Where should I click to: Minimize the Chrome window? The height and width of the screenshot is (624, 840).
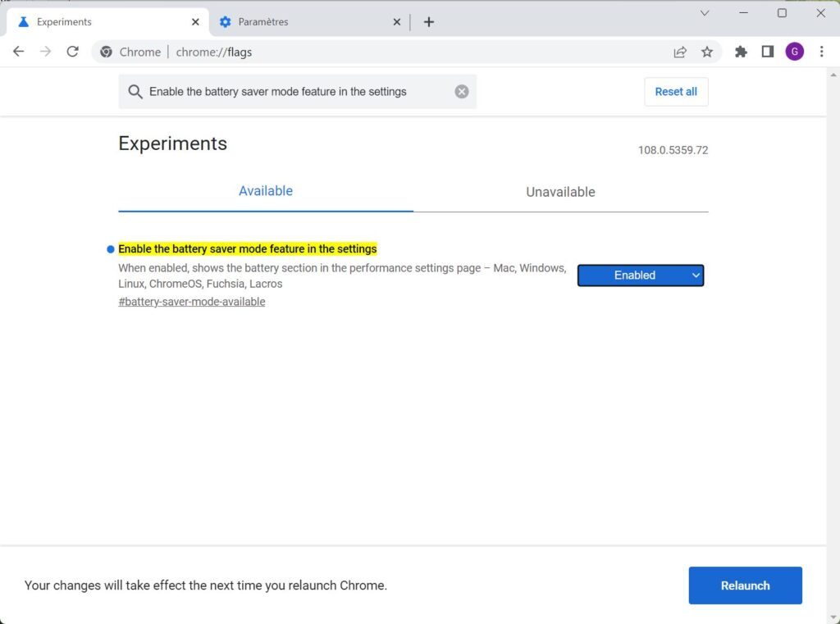(743, 13)
